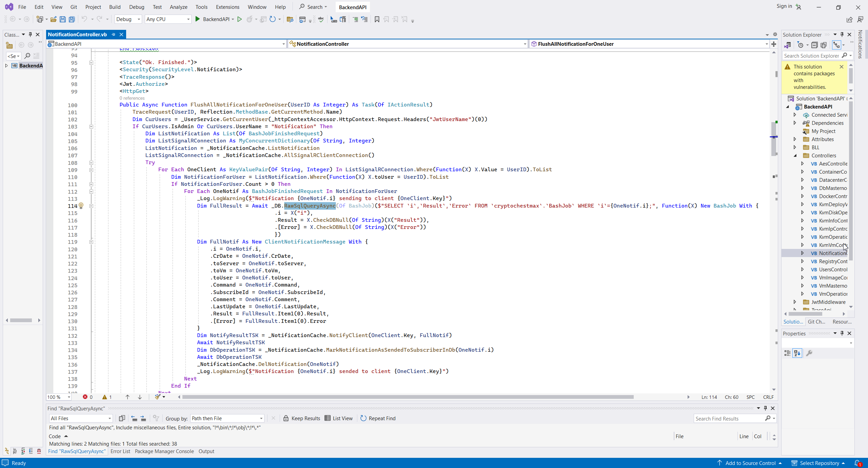
Task: Click the Save All toolbar icon
Action: coord(72,19)
